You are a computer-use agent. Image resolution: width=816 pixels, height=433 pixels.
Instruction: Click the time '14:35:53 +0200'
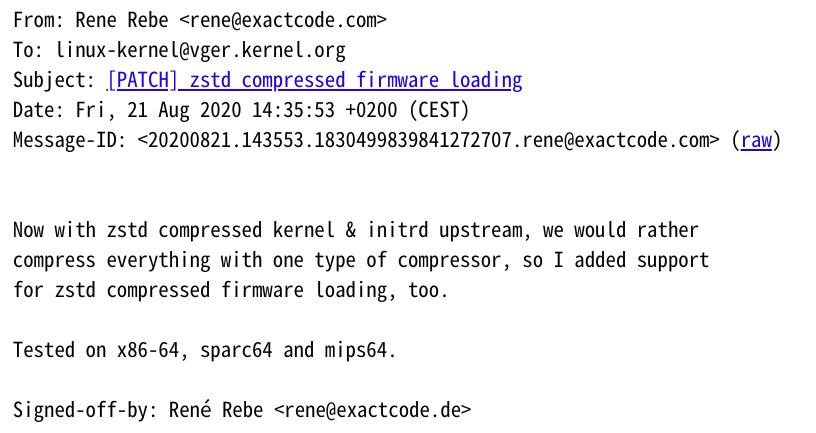[x=325, y=110]
